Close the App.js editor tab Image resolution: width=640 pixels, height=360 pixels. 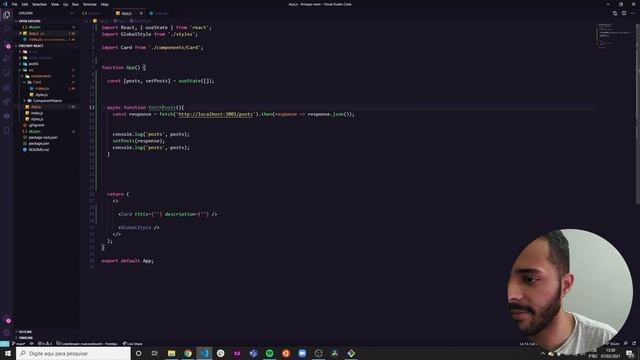(141, 13)
